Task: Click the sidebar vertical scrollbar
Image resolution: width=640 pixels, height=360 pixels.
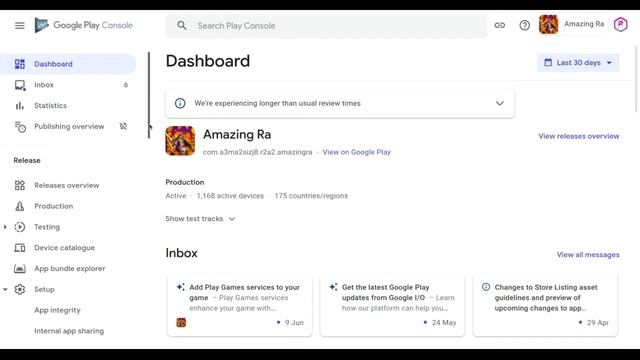Action: tap(149, 96)
